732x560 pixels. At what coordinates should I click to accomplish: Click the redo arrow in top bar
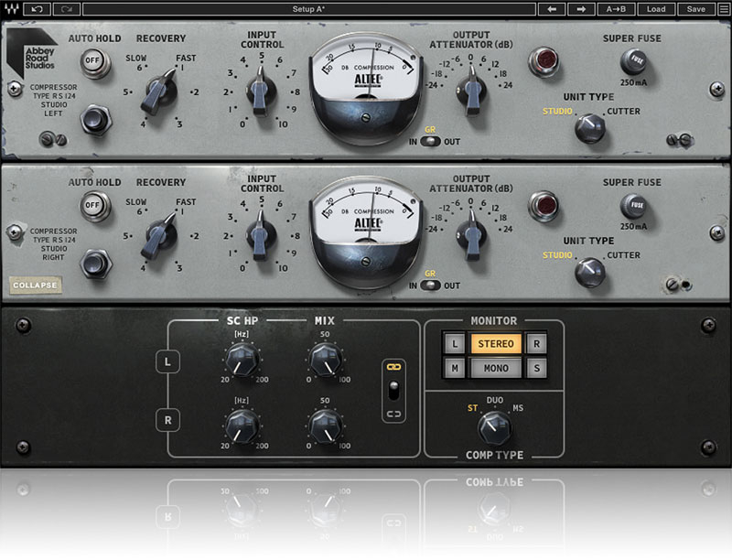pos(67,9)
